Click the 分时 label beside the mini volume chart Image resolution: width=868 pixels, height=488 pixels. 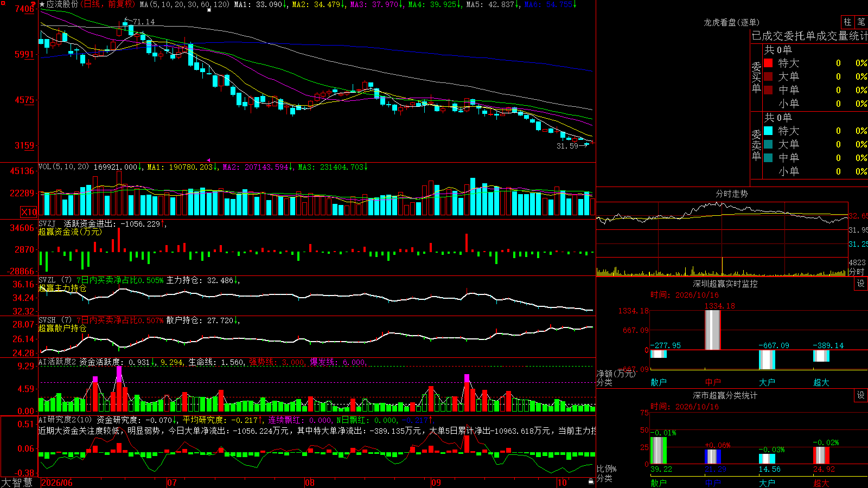point(857,272)
